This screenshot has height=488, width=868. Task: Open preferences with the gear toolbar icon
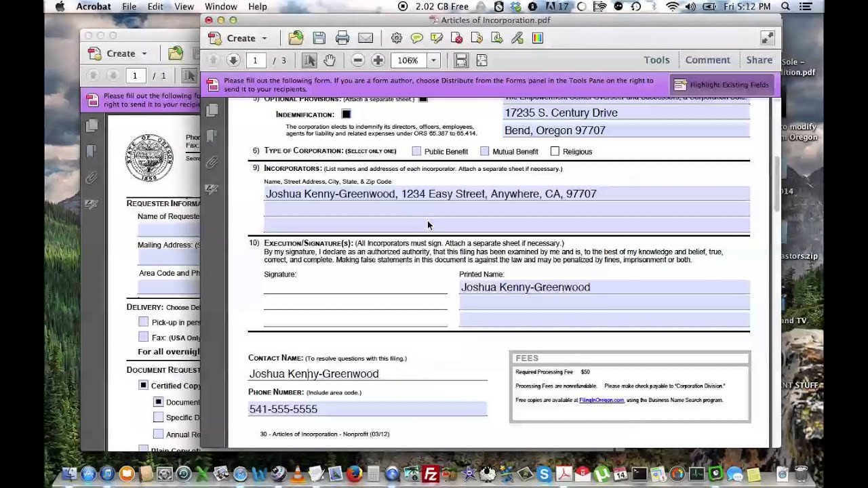pos(397,38)
